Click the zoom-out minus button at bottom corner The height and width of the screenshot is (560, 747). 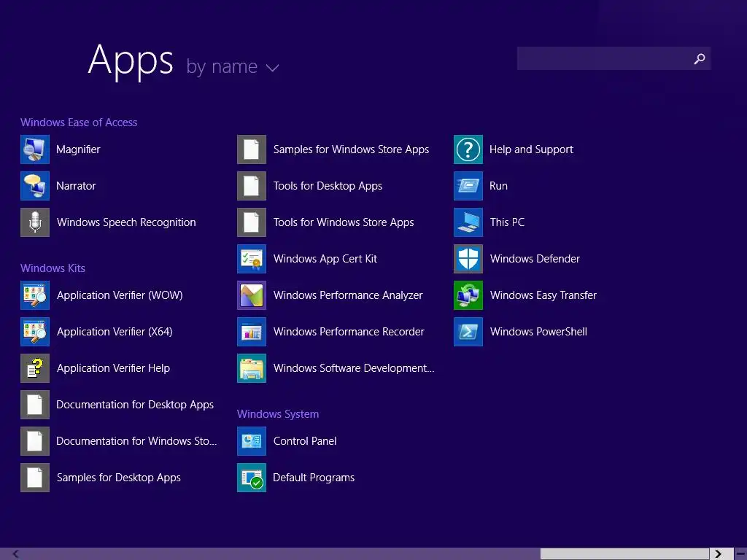point(741,554)
